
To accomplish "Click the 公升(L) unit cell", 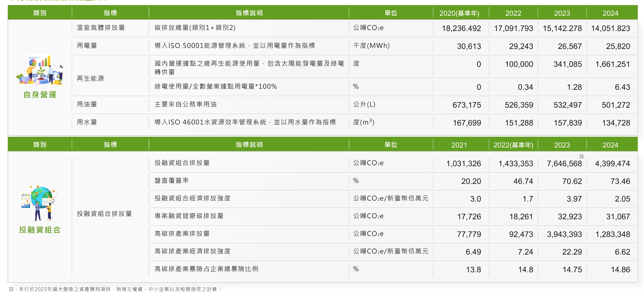I will coord(364,104).
